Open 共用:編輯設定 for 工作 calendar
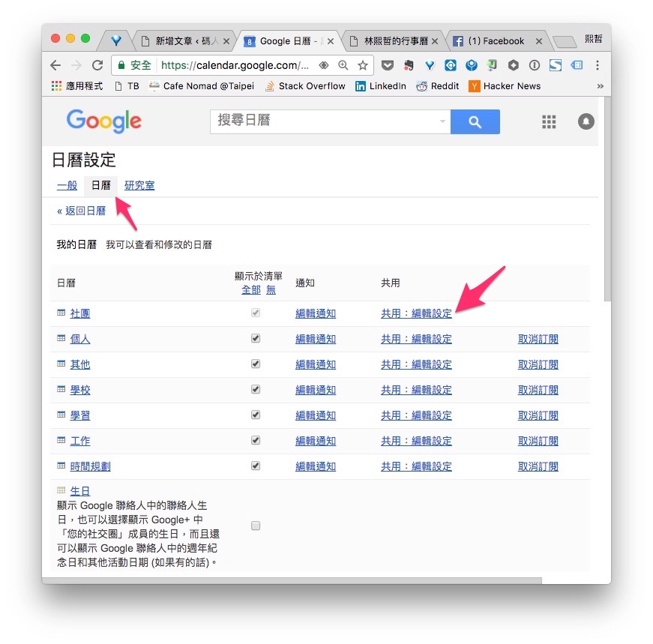This screenshot has height=644, width=653. coord(416,441)
